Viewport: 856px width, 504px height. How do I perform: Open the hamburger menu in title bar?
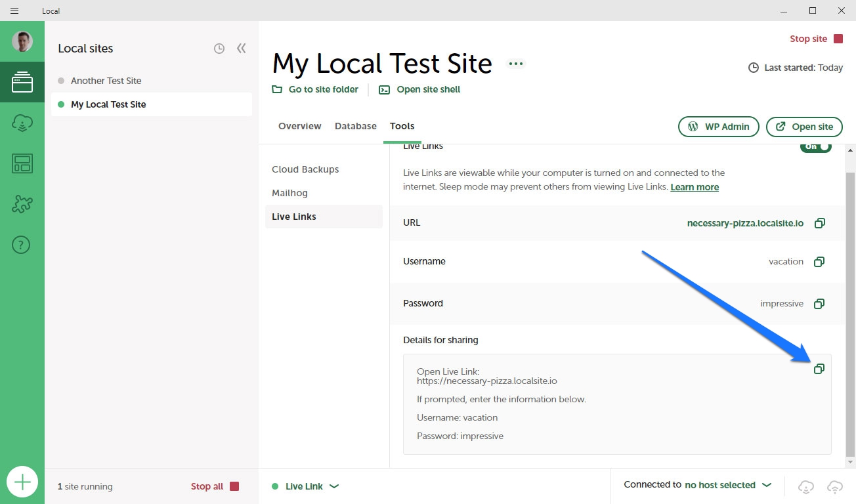point(14,10)
